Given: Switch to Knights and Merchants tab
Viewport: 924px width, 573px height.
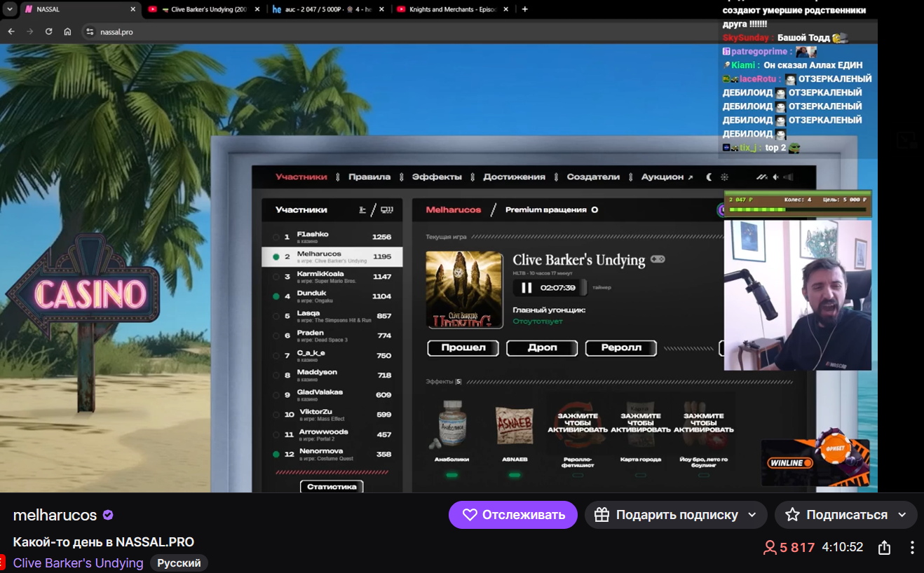Looking at the screenshot, I should (453, 9).
